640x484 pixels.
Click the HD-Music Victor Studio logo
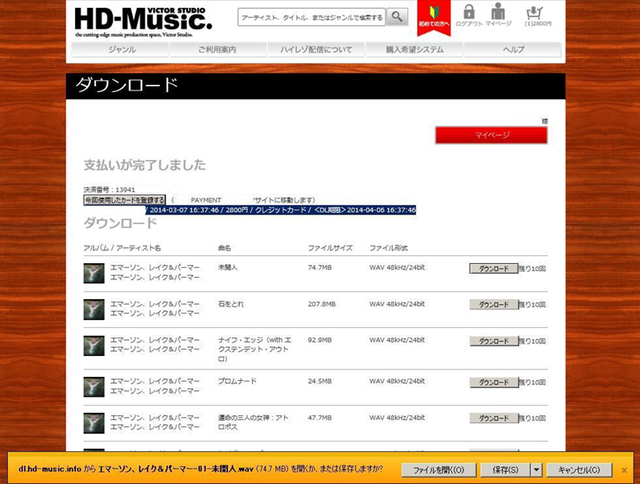143,22
